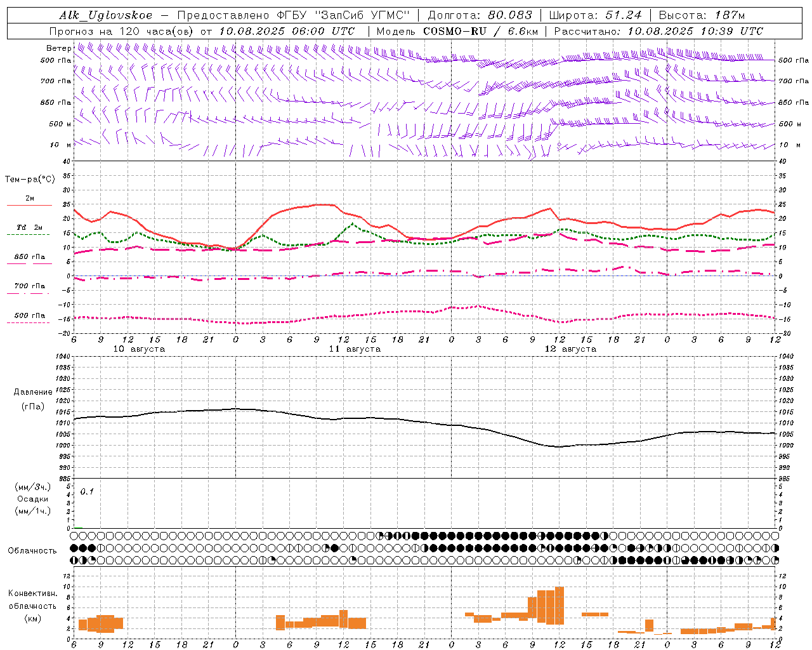
Task: Select the (км) convective cloud unit label
Action: coord(32,619)
